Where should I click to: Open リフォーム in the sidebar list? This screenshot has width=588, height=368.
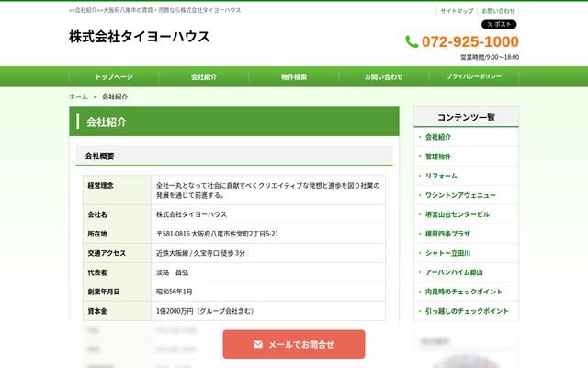pos(441,176)
